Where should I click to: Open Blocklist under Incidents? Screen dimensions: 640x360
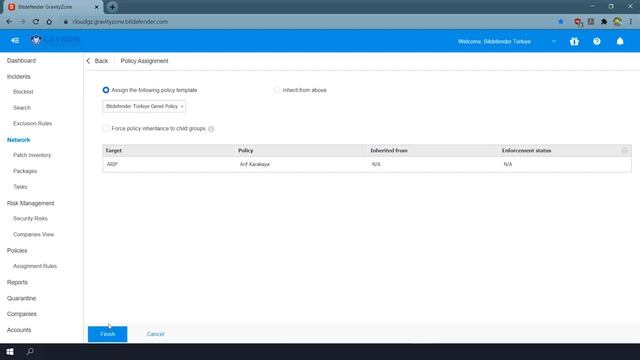click(x=23, y=92)
